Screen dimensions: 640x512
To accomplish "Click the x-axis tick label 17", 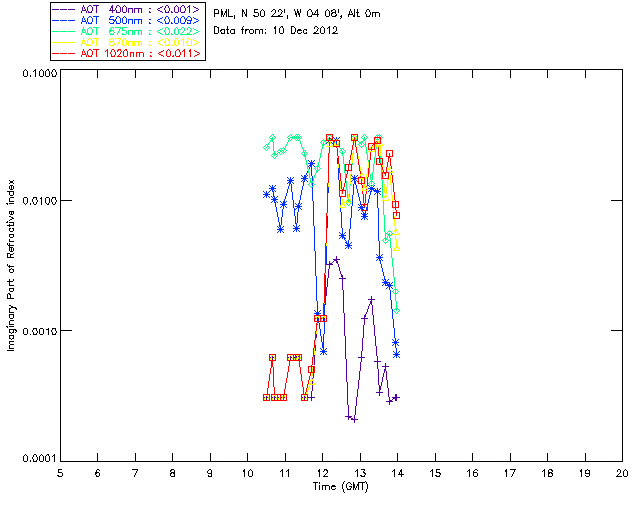I will coord(510,473).
